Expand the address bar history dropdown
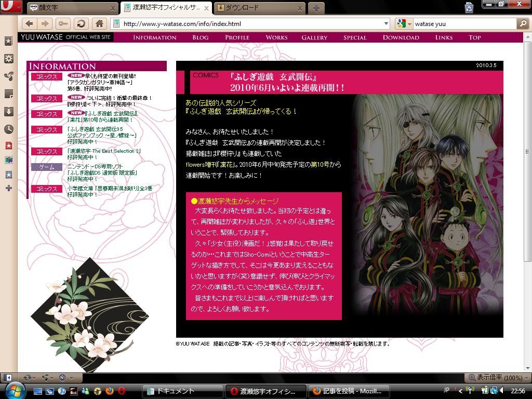 [386, 23]
